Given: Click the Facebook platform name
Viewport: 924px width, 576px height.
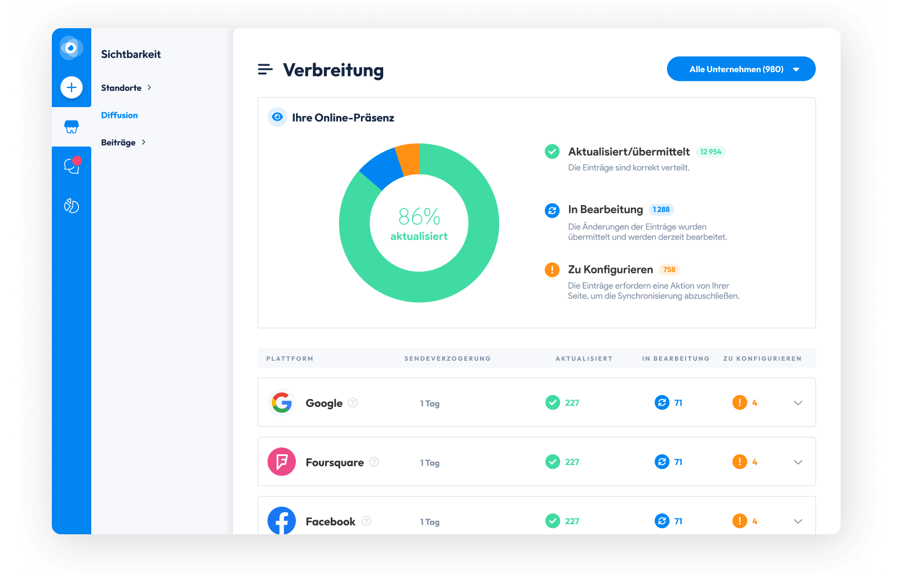Looking at the screenshot, I should pyautogui.click(x=330, y=521).
